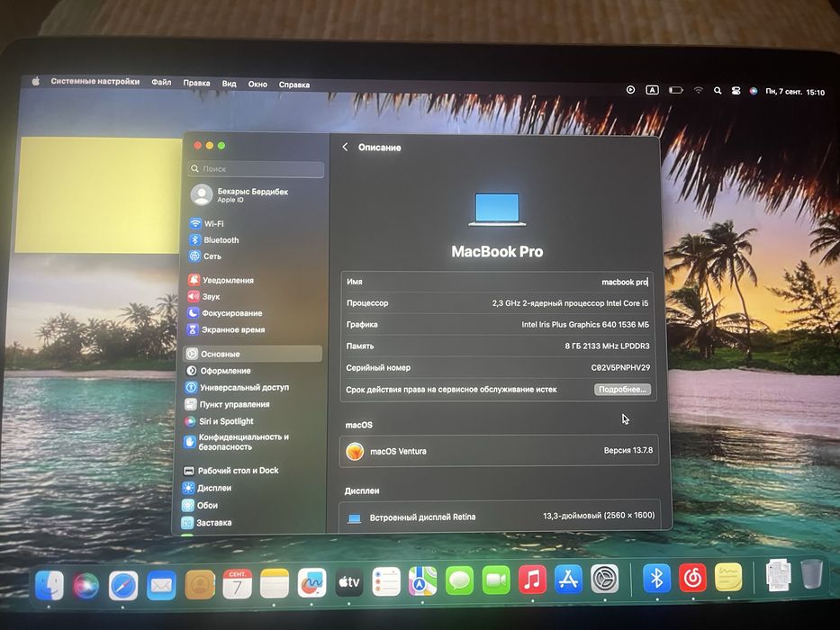
Task: Open the Правка menu
Action: pos(196,83)
